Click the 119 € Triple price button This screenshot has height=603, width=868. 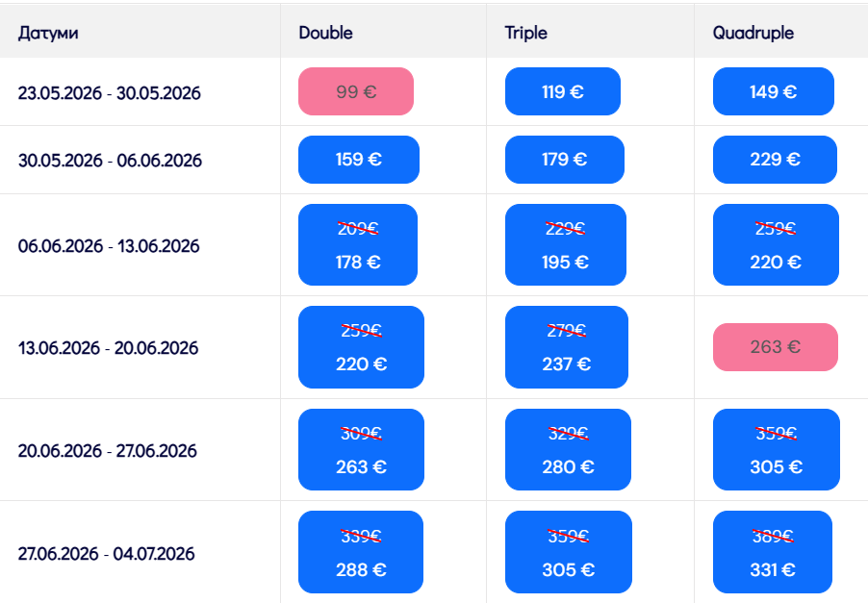click(562, 92)
